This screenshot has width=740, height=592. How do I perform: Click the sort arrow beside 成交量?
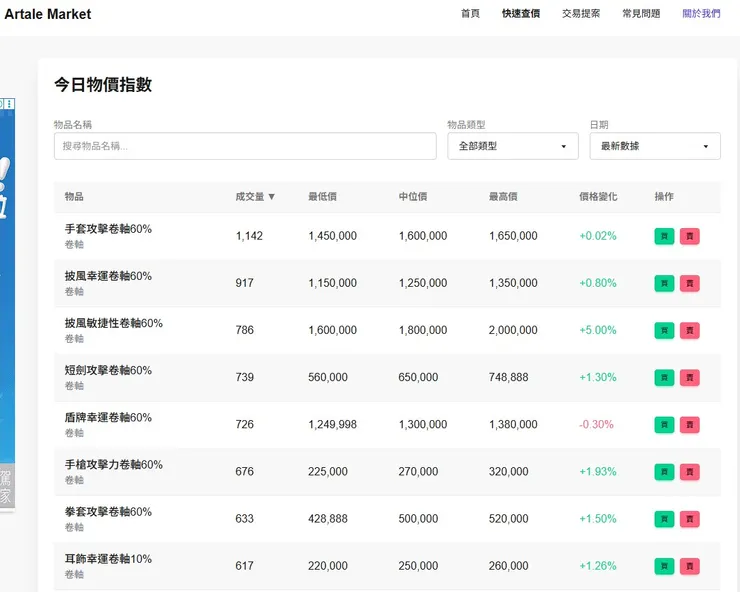[271, 197]
